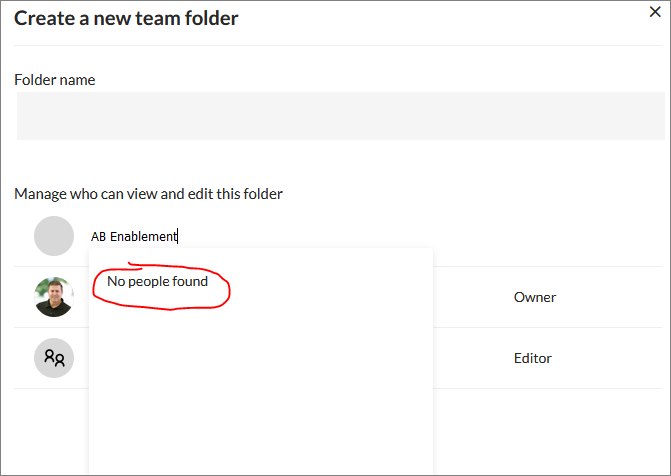Click the word Enablement in the search field

[x=143, y=236]
